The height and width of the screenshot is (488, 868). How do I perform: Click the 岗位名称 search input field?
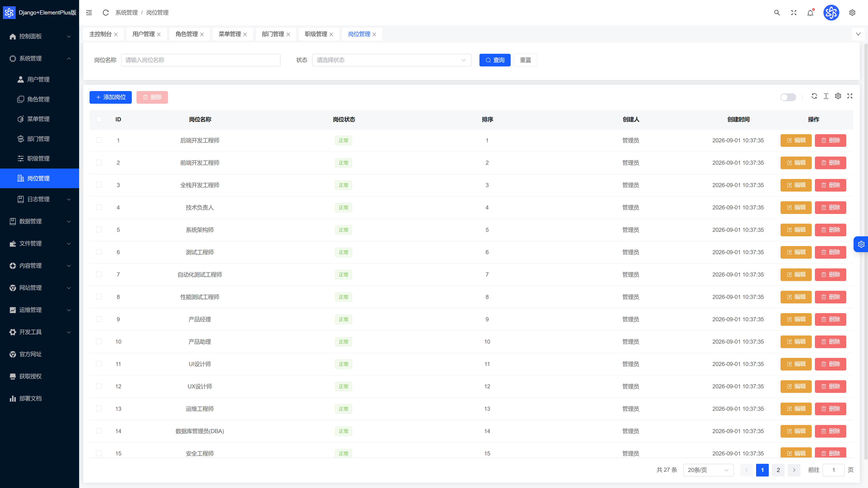pos(201,60)
